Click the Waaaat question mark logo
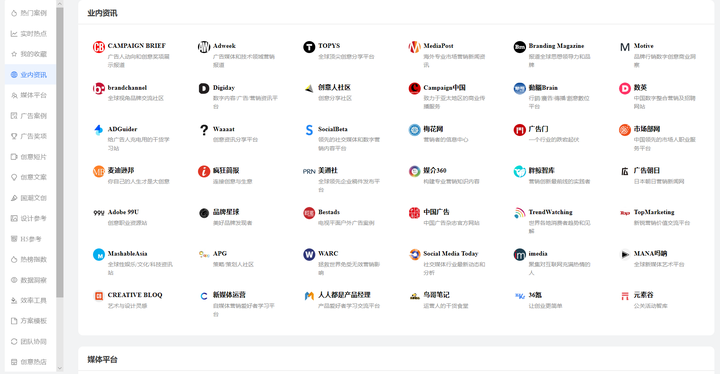Image resolution: width=720 pixels, height=374 pixels. [204, 130]
